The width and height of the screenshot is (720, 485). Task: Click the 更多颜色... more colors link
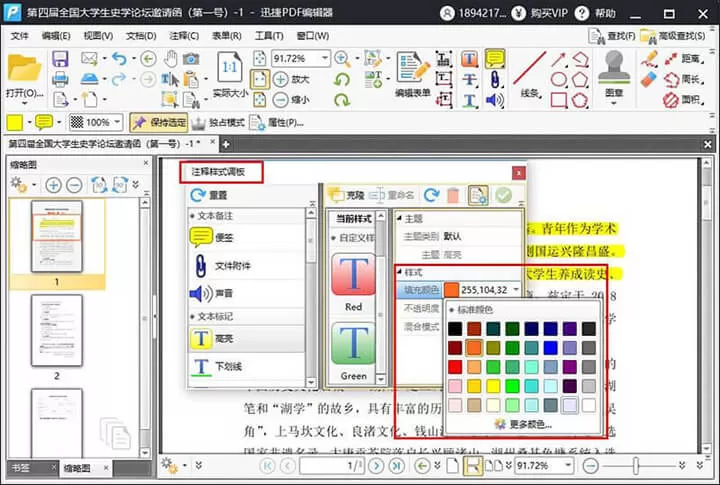coord(523,424)
